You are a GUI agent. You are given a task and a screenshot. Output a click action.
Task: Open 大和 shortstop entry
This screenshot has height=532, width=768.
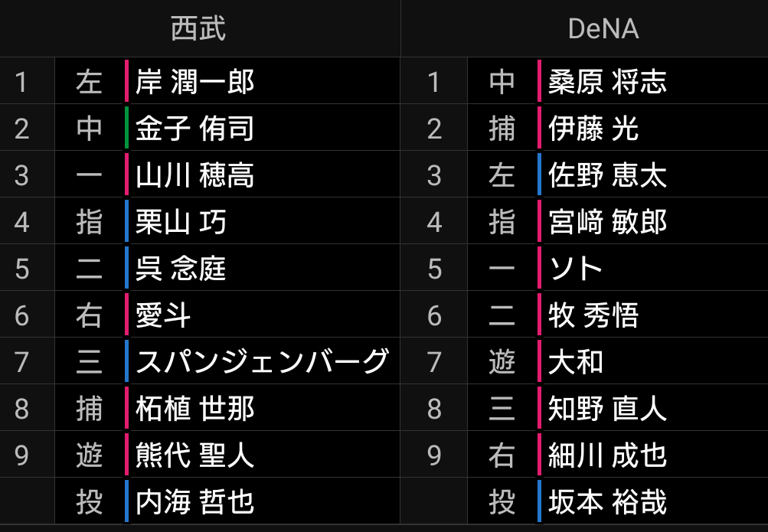[576, 361]
